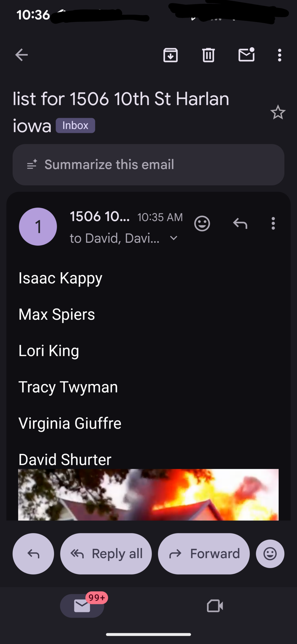This screenshot has height=644, width=297.
Task: Expand recipient details chevron
Action: [174, 238]
